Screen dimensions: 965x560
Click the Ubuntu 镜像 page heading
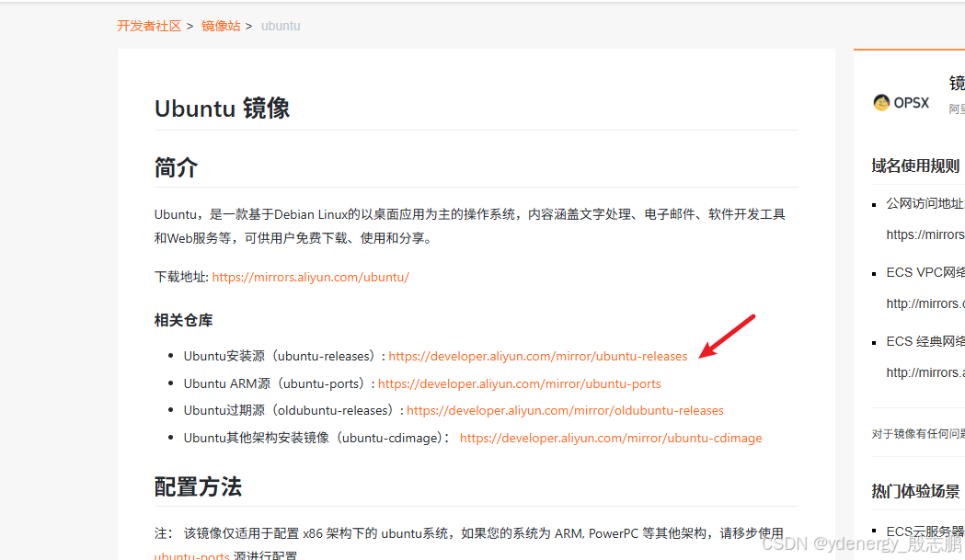click(222, 109)
